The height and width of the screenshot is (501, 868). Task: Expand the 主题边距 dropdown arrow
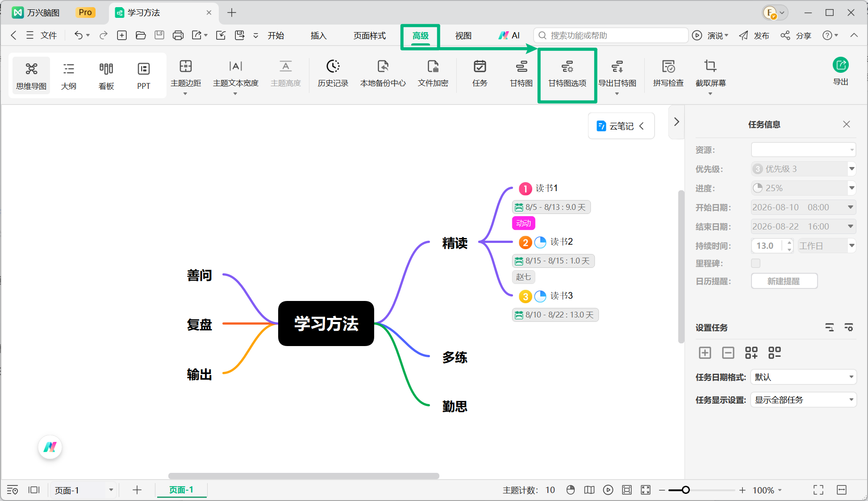pos(185,94)
